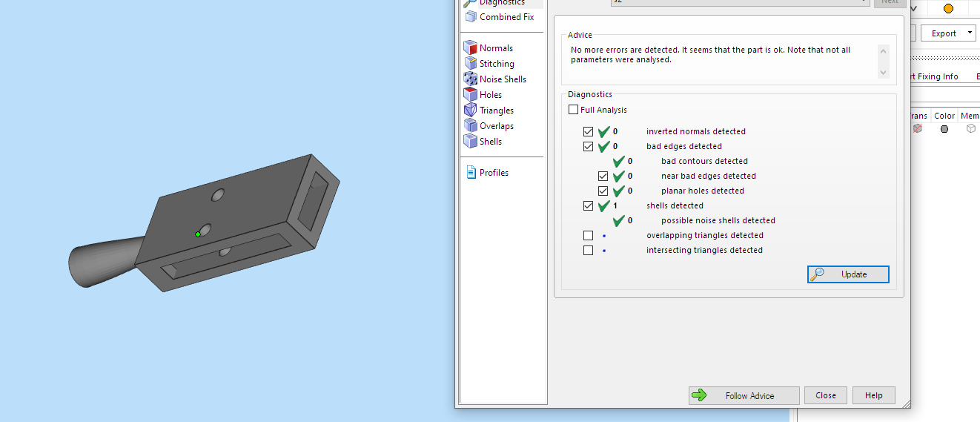
Task: Open the Noise Shells step icon
Action: 470,79
